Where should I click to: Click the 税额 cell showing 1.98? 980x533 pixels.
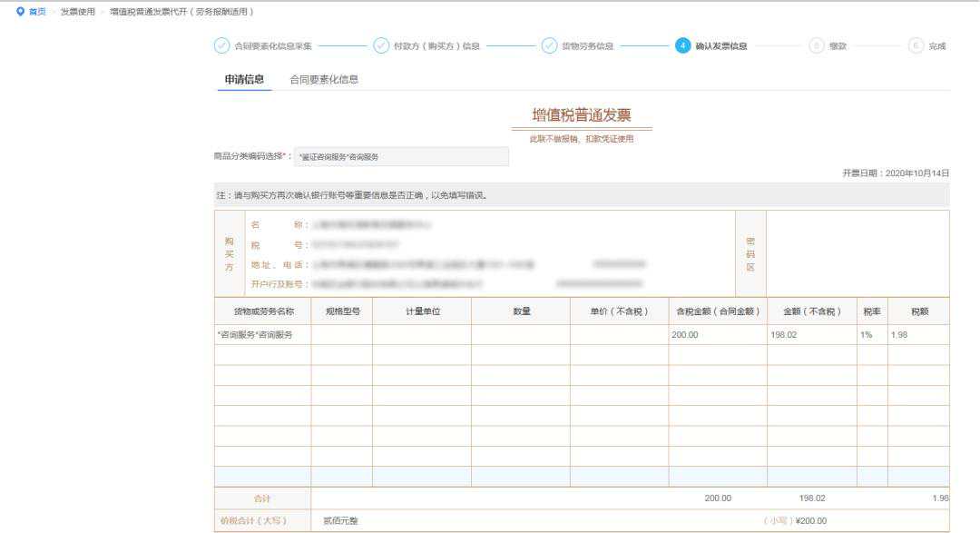917,335
